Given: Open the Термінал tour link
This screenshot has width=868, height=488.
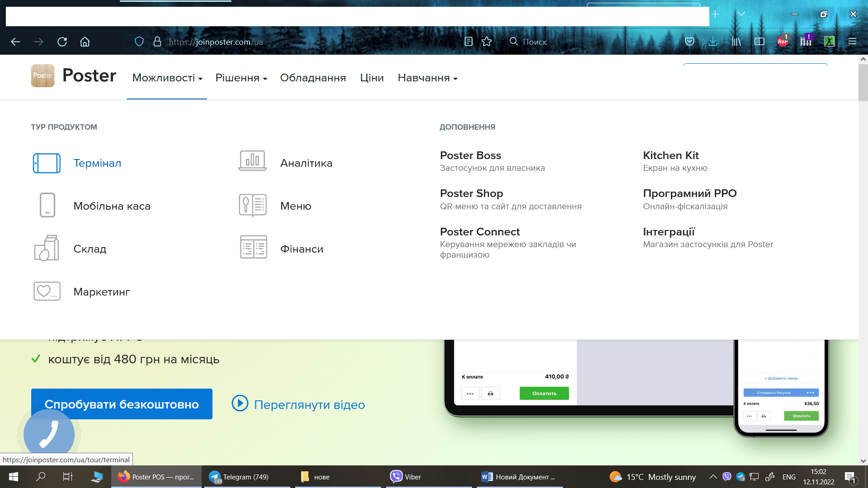Looking at the screenshot, I should (x=97, y=163).
